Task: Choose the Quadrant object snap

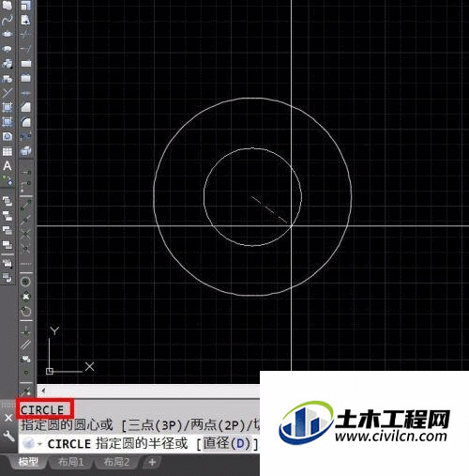Action: pyautogui.click(x=25, y=297)
